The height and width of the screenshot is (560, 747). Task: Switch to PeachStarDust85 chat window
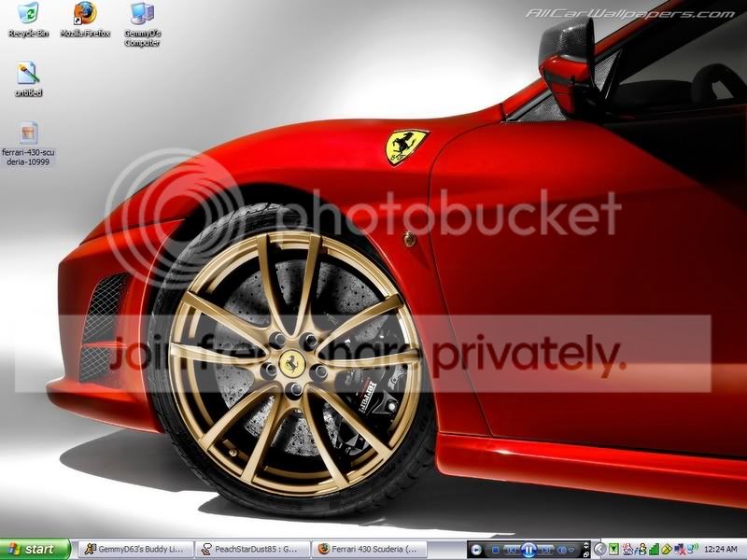tap(252, 550)
